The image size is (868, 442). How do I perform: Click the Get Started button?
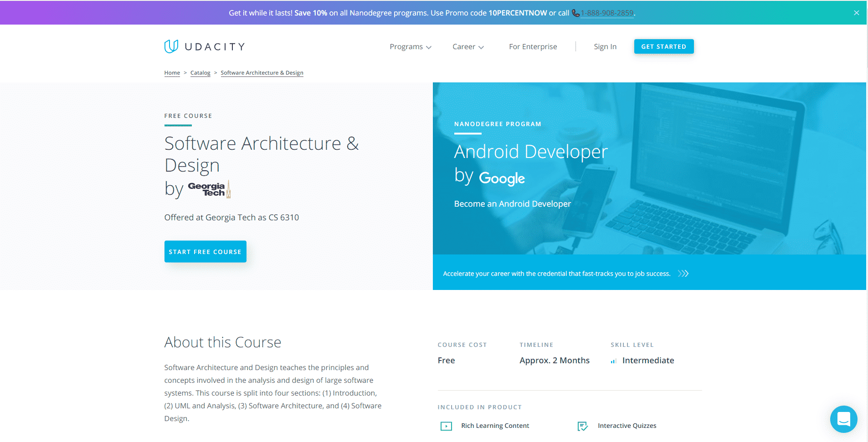coord(664,46)
